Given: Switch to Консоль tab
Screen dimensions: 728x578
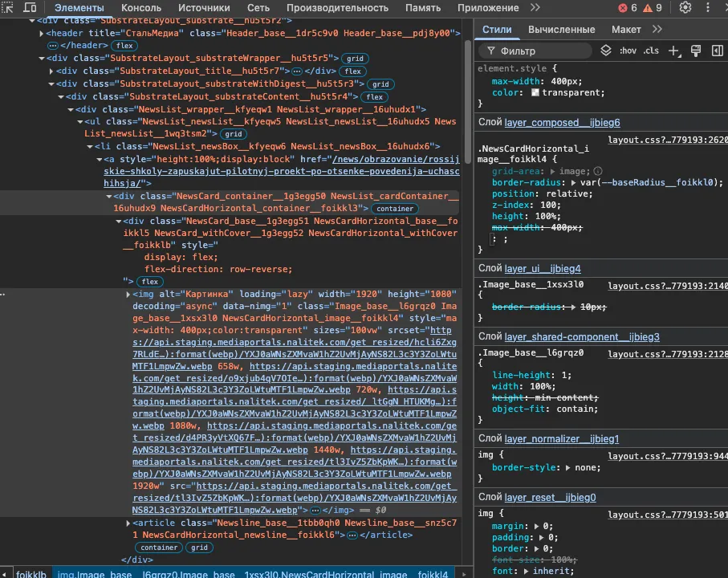Looking at the screenshot, I should tap(141, 8).
